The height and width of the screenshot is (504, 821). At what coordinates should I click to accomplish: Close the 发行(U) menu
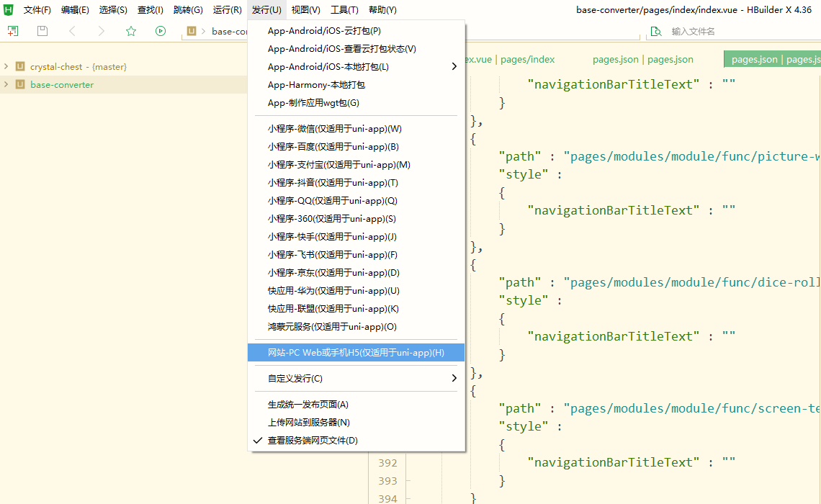click(266, 10)
